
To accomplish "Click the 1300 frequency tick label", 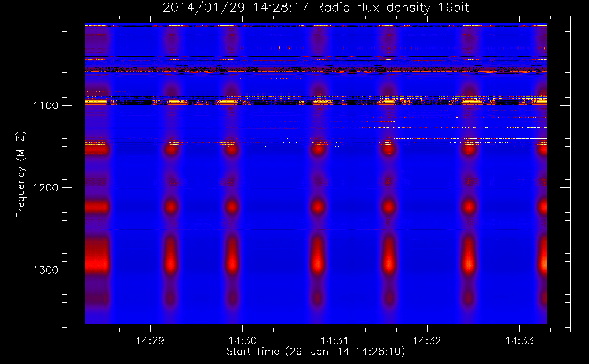I will [46, 270].
